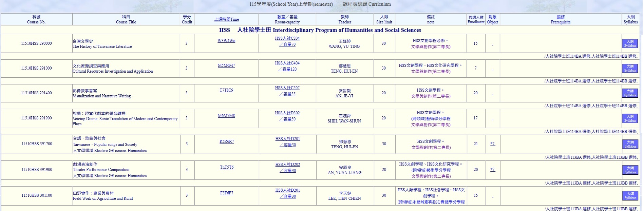
Task: Open Syllabus for The History of Taiwanese Literature
Action: tap(630, 43)
